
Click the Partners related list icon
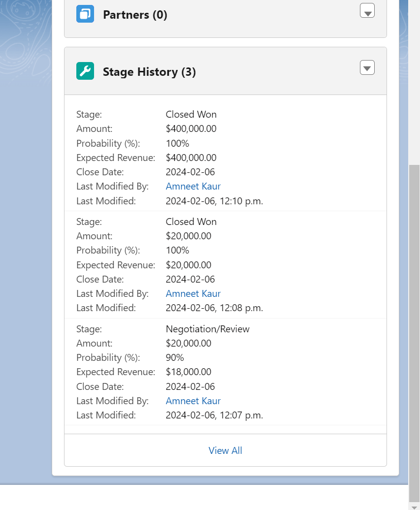(85, 14)
